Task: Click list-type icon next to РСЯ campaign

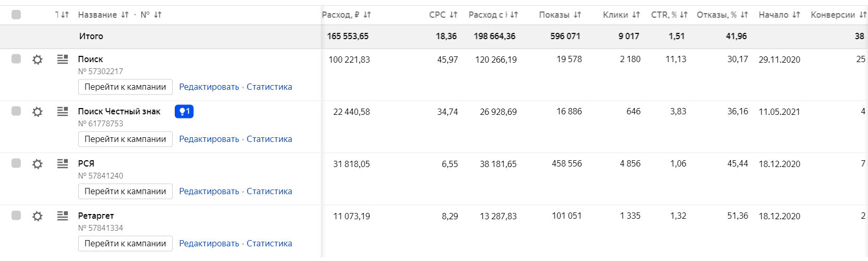Action: click(x=63, y=164)
